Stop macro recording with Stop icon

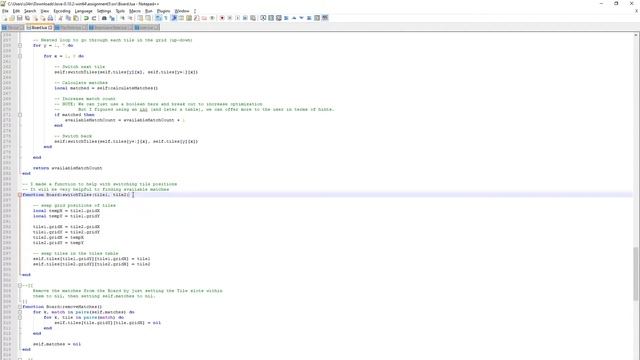(x=230, y=18)
